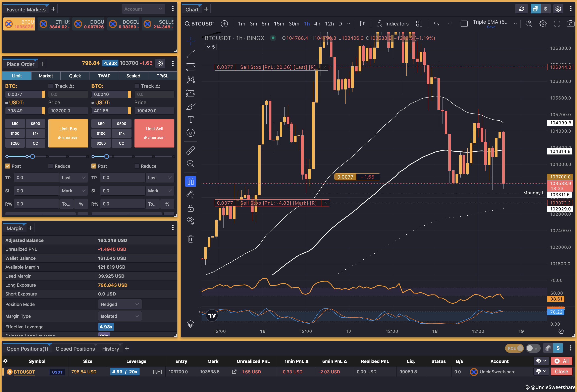Collapse the indicator legend showing 5
The width and height of the screenshot is (577, 392).
point(211,47)
